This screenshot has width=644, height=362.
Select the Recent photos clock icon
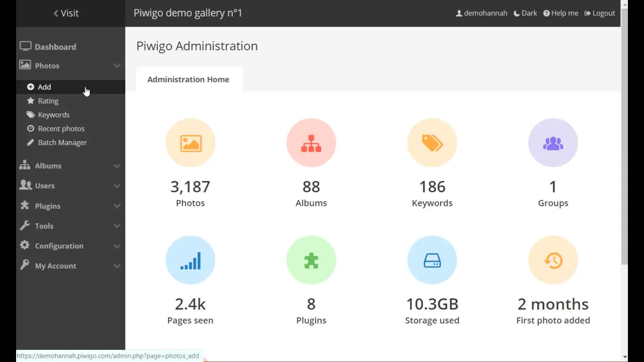pyautogui.click(x=31, y=128)
